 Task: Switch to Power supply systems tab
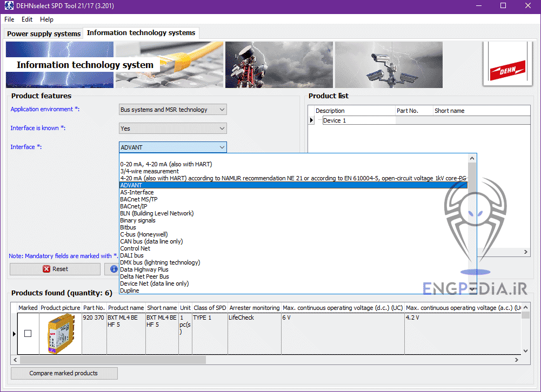(44, 34)
